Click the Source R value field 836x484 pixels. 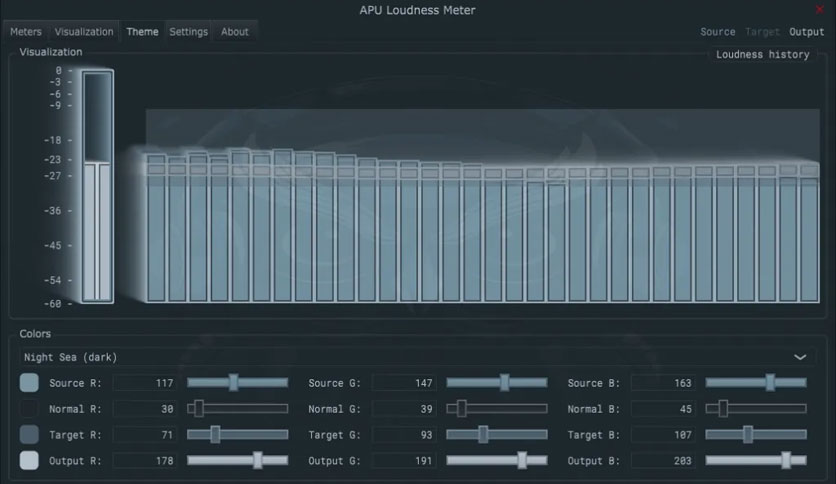click(x=145, y=383)
